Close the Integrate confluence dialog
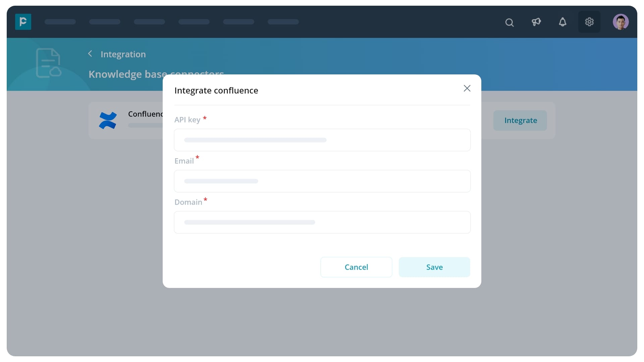The image size is (644, 362). [467, 88]
